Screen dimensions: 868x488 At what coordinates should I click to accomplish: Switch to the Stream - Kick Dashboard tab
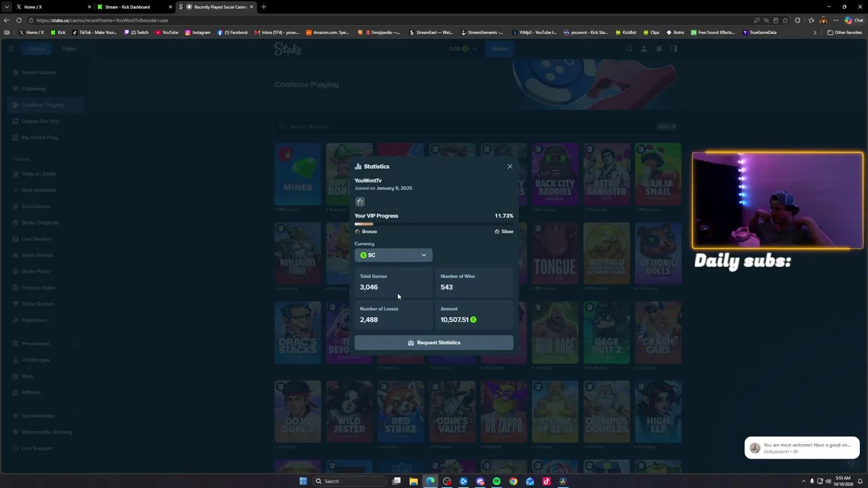click(134, 7)
